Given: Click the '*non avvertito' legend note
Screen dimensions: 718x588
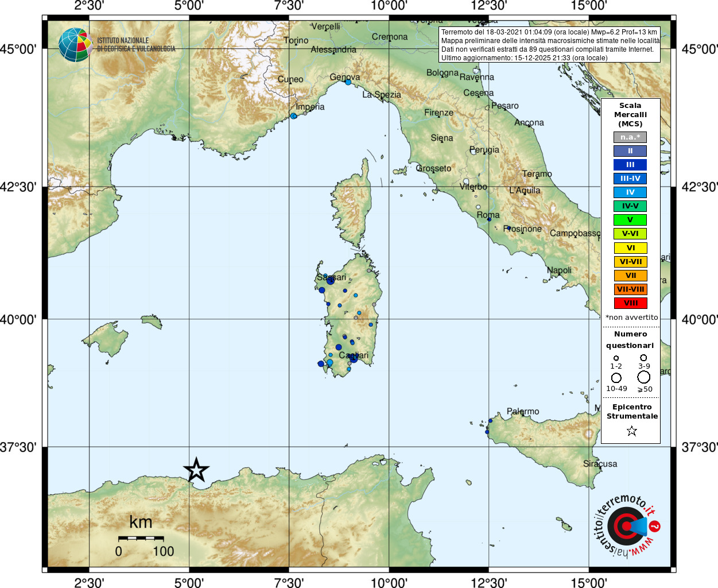Looking at the screenshot, I should point(631,317).
